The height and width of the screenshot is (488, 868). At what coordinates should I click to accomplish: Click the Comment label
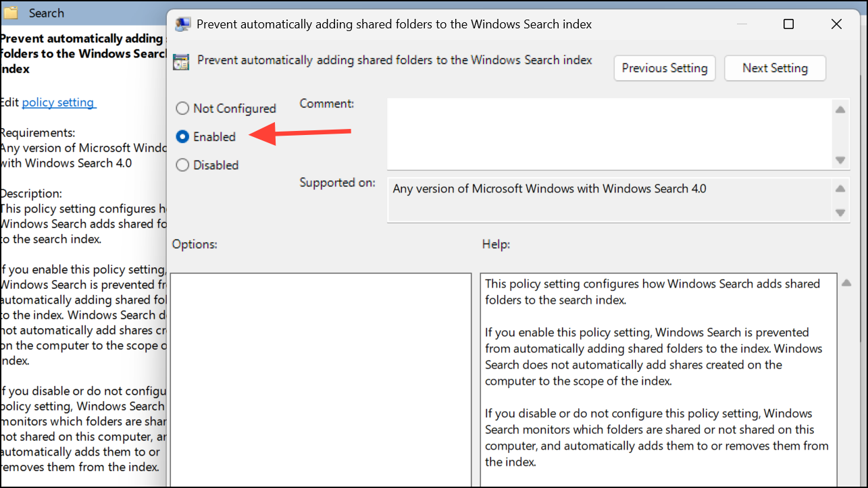[x=327, y=104]
